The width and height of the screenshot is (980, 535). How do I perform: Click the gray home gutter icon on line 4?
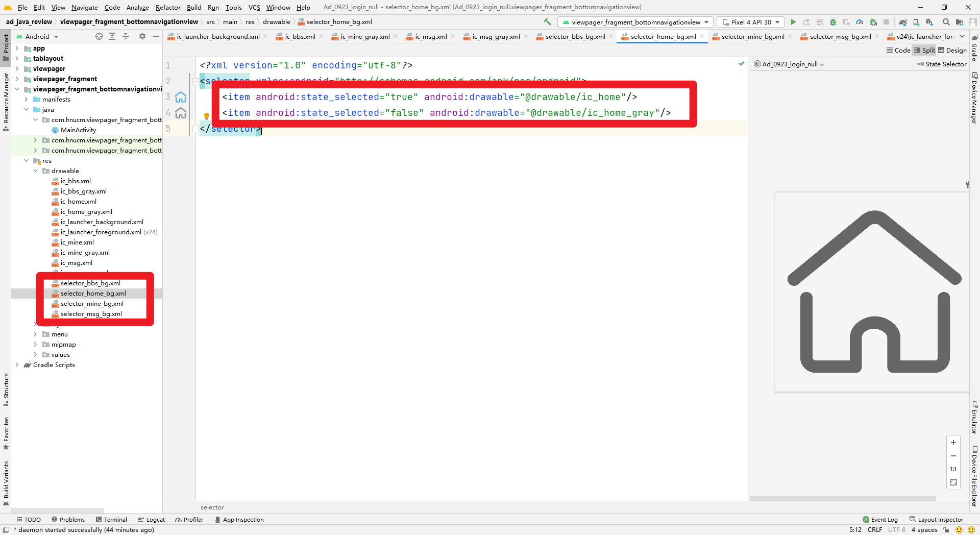(181, 113)
